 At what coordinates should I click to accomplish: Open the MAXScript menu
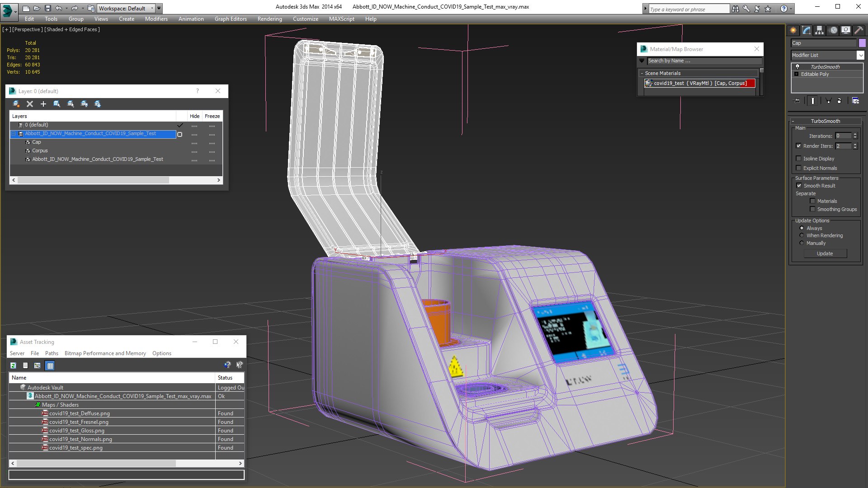click(341, 19)
